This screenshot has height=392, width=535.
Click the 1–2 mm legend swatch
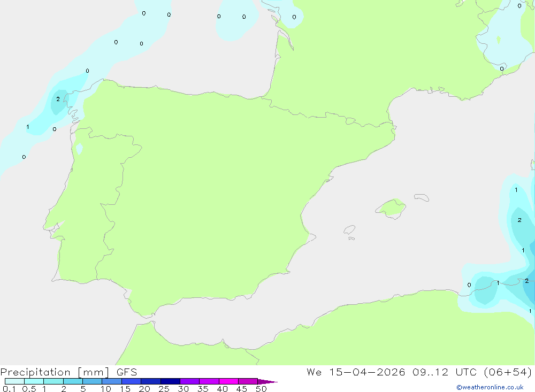click(53, 381)
